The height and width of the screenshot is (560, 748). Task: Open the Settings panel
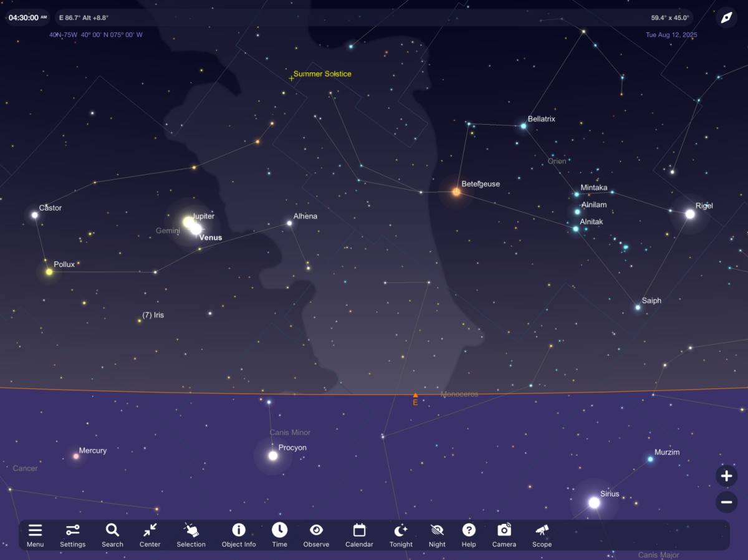[73, 534]
